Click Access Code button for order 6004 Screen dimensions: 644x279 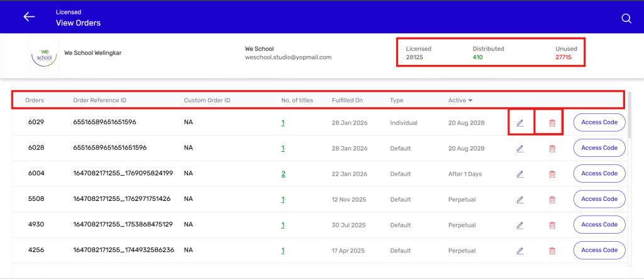tap(599, 173)
